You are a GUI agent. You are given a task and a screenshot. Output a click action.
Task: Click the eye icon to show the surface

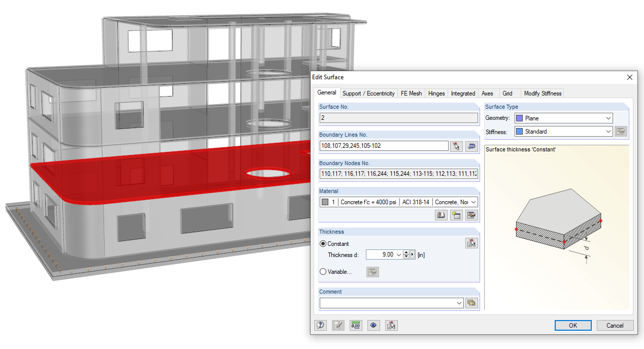coord(373,325)
